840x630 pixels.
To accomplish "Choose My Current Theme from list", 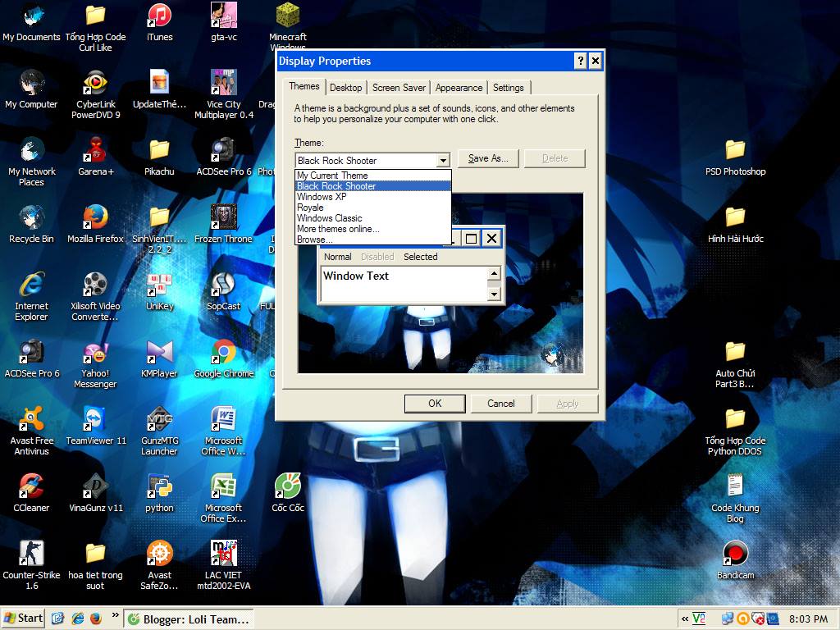I will coord(373,176).
